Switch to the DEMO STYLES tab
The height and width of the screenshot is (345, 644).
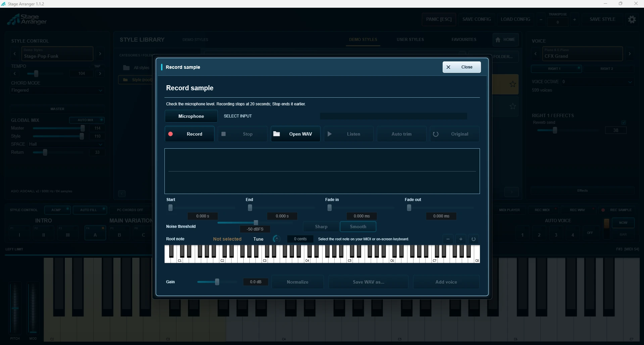click(x=363, y=40)
